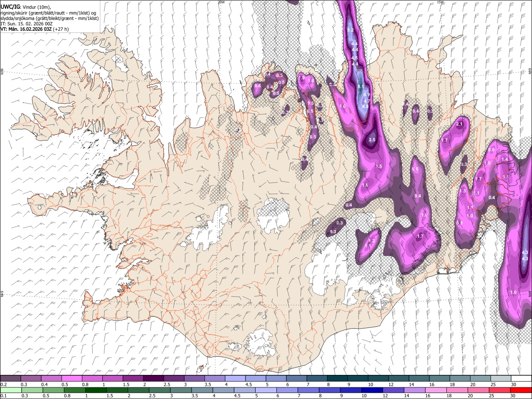Image resolution: width=532 pixels, height=399 pixels.
Task: Click the 15W longitude label at top
Action: [x=441, y=2]
